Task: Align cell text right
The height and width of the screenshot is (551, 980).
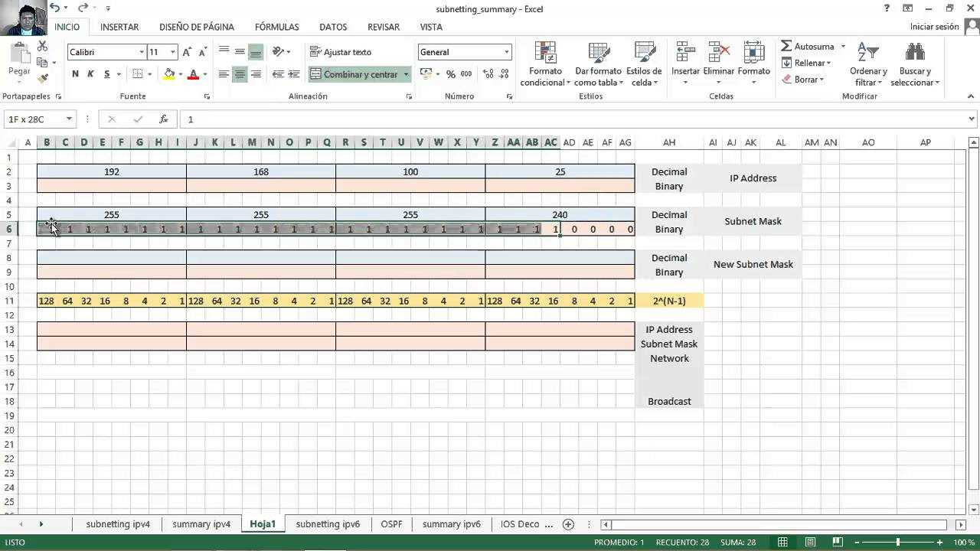Action: (256, 74)
